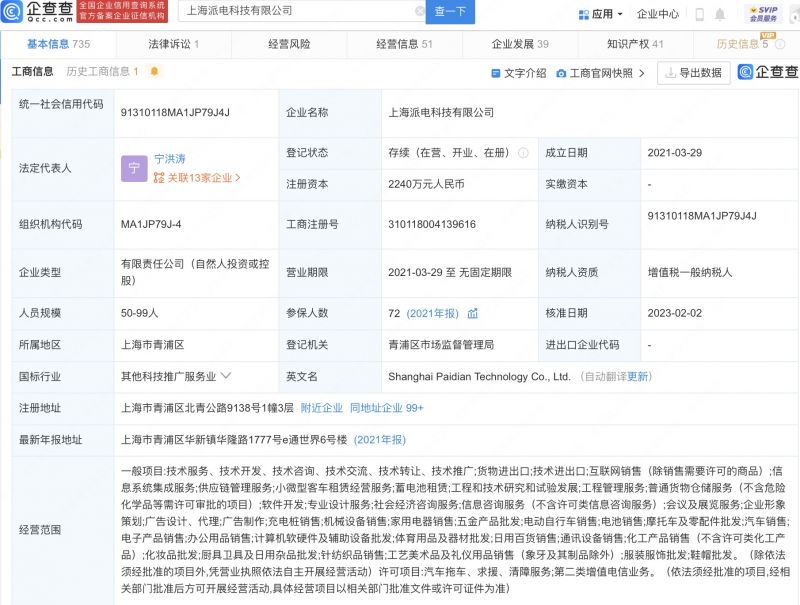Select credit code 91310118MA1JP79J4J in first row
Viewport: 800px width, 605px height.
tap(175, 112)
